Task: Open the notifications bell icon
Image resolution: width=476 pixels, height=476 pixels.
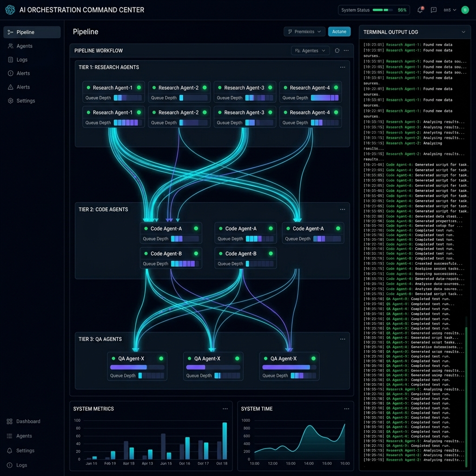Action: pyautogui.click(x=420, y=10)
